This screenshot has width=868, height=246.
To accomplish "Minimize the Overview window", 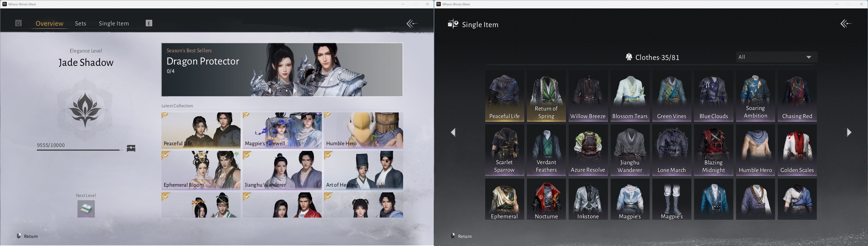I will [403, 4].
